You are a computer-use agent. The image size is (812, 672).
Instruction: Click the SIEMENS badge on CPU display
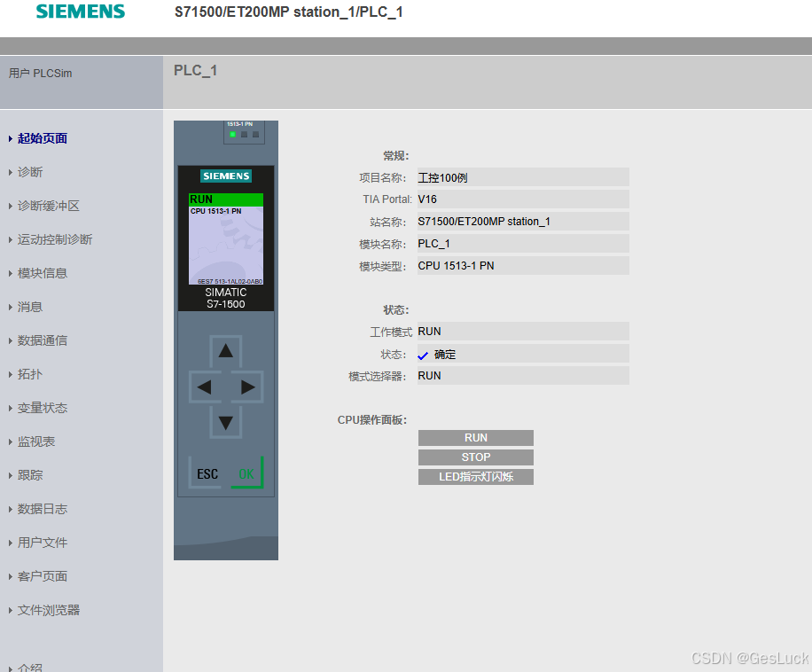point(226,176)
